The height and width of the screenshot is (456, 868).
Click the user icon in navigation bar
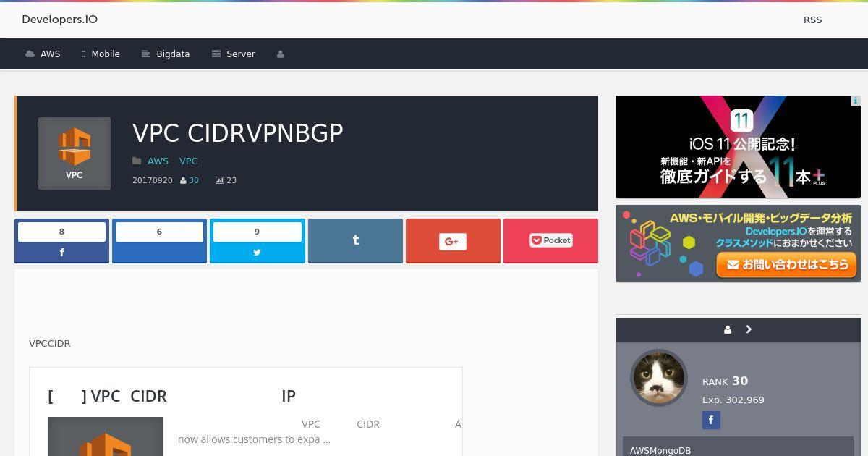click(x=280, y=54)
